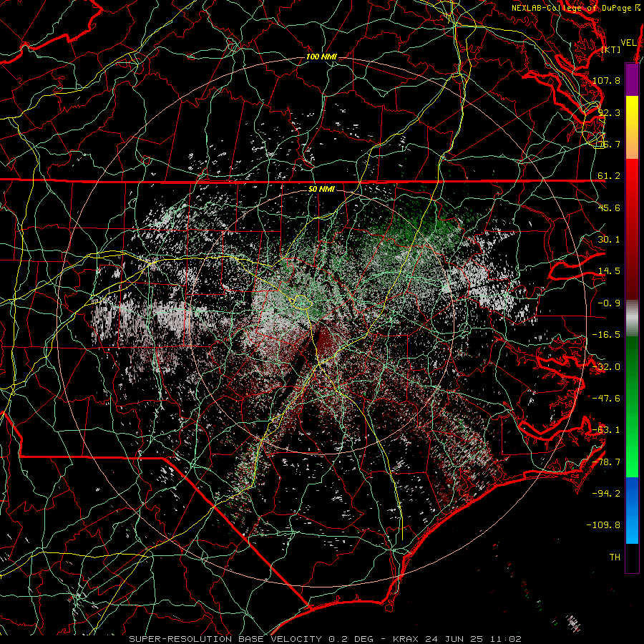Pick the blue segment of velocity color bar
Image resolution: width=644 pixels, height=644 pixels.
632,510
